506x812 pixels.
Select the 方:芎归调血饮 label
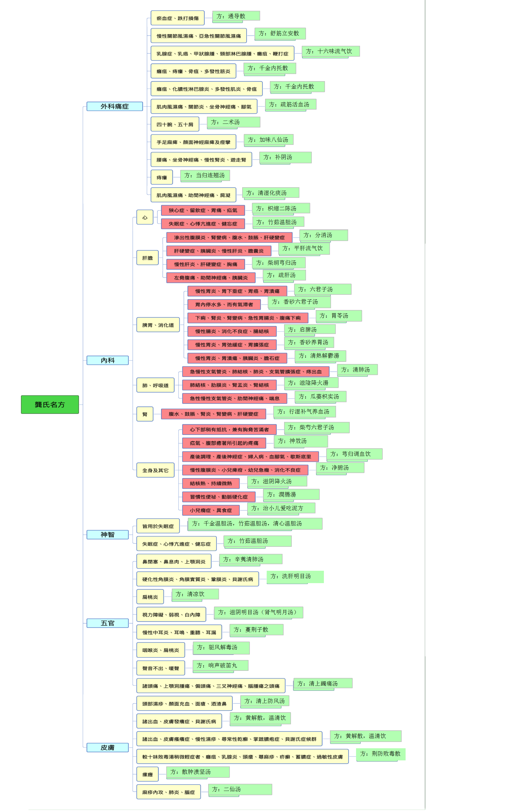point(354,454)
